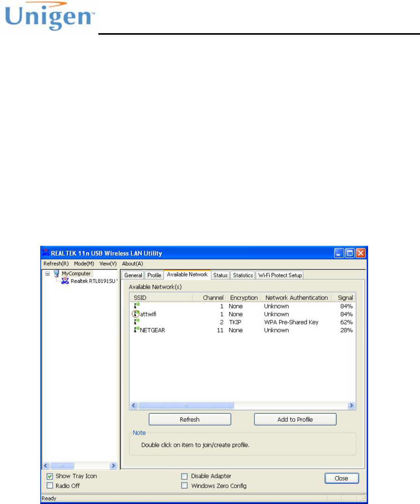Click the 62% signal value
Image resolution: width=420 pixels, height=504 pixels.
pyautogui.click(x=346, y=322)
